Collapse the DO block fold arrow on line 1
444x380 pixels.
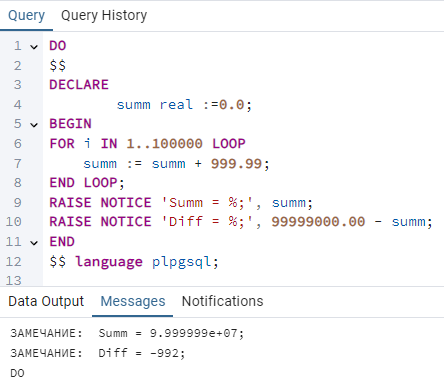34,47
